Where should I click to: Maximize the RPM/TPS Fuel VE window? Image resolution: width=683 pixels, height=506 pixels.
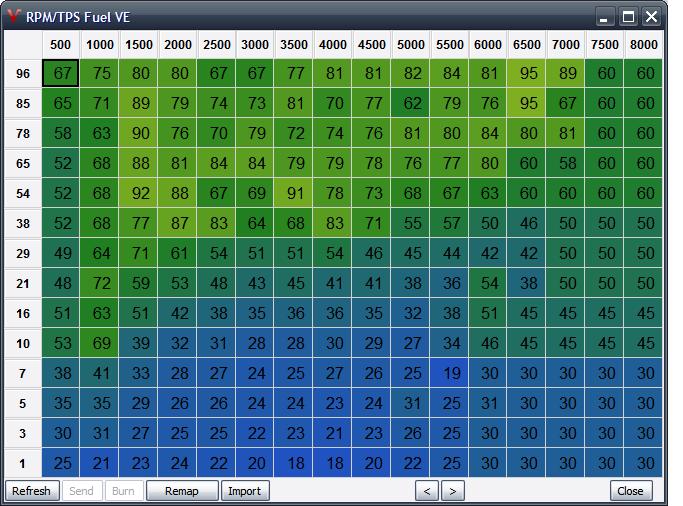[x=628, y=17]
